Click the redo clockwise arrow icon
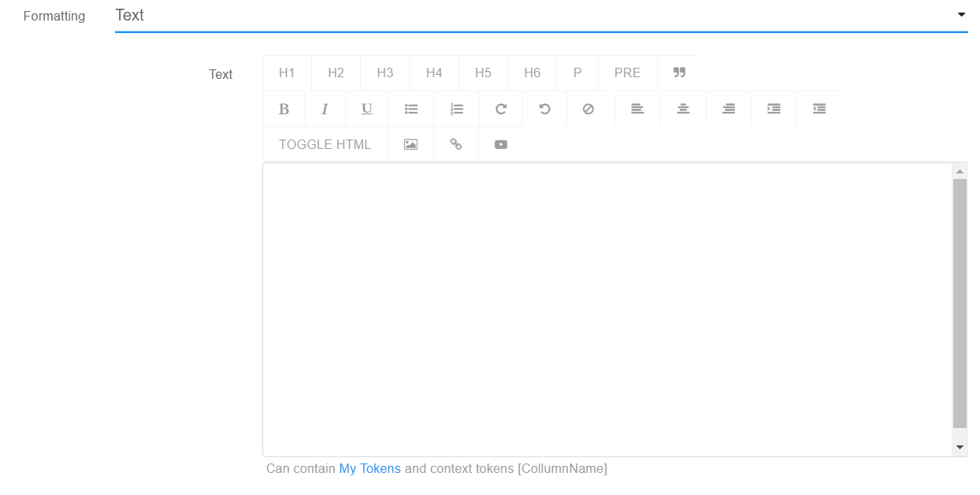This screenshot has height=495, width=980. [x=501, y=109]
